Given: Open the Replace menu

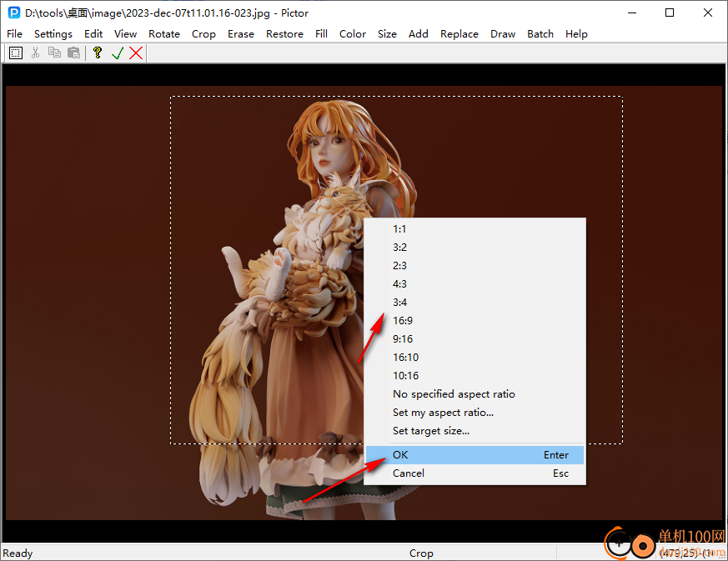Looking at the screenshot, I should [x=459, y=34].
